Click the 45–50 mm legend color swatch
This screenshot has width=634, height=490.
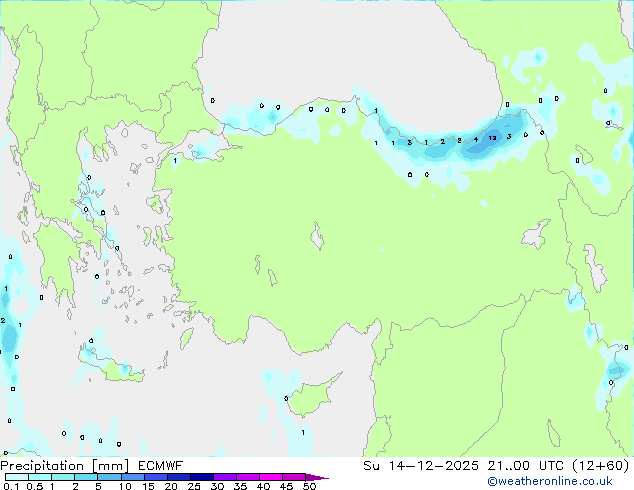[x=294, y=477]
